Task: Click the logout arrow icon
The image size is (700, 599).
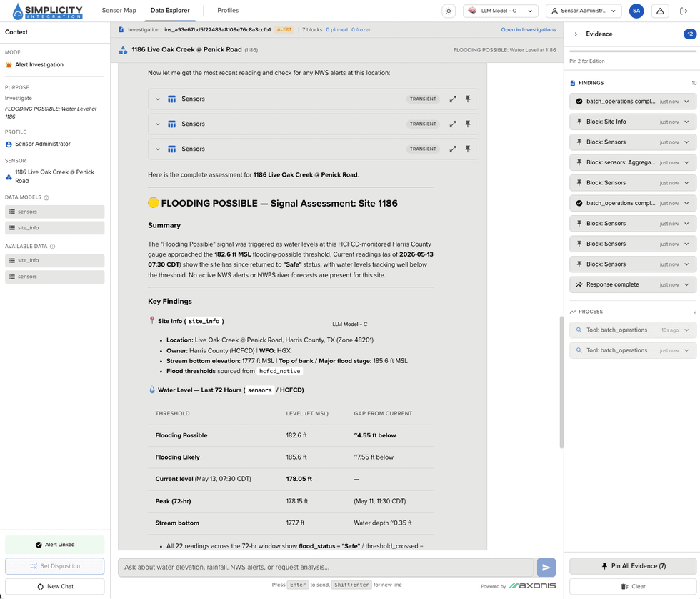Action: click(x=684, y=11)
